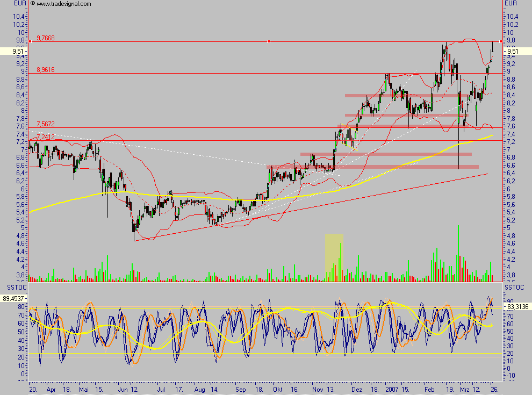Click the Dez label on the date axis

[x=357, y=390]
